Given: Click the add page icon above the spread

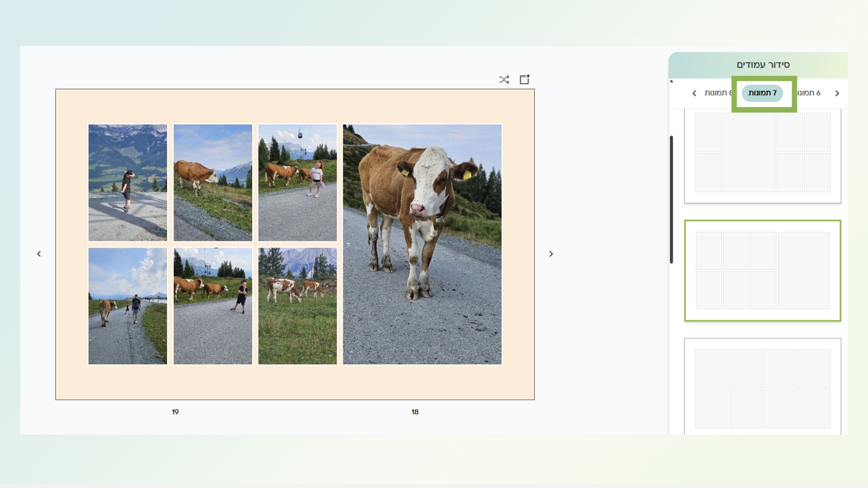Looking at the screenshot, I should [x=524, y=80].
